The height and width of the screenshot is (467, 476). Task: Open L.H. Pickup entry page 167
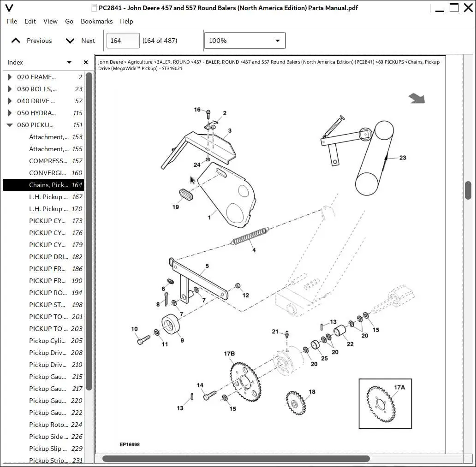[x=43, y=197]
